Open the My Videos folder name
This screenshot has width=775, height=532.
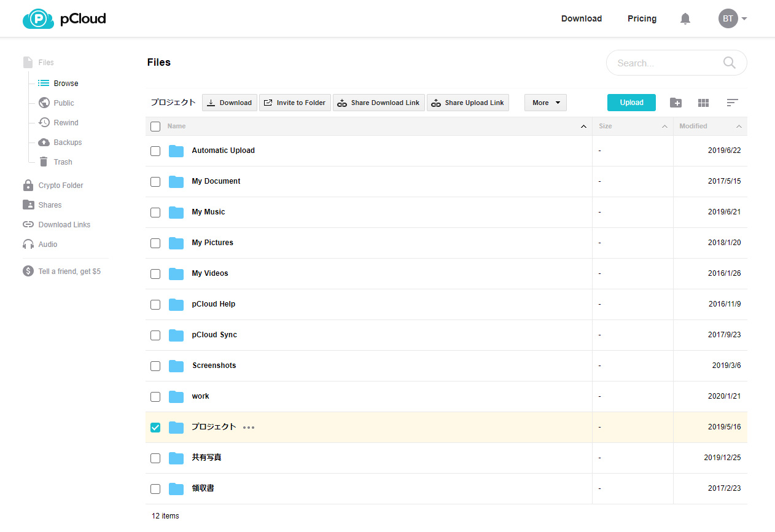click(x=210, y=273)
